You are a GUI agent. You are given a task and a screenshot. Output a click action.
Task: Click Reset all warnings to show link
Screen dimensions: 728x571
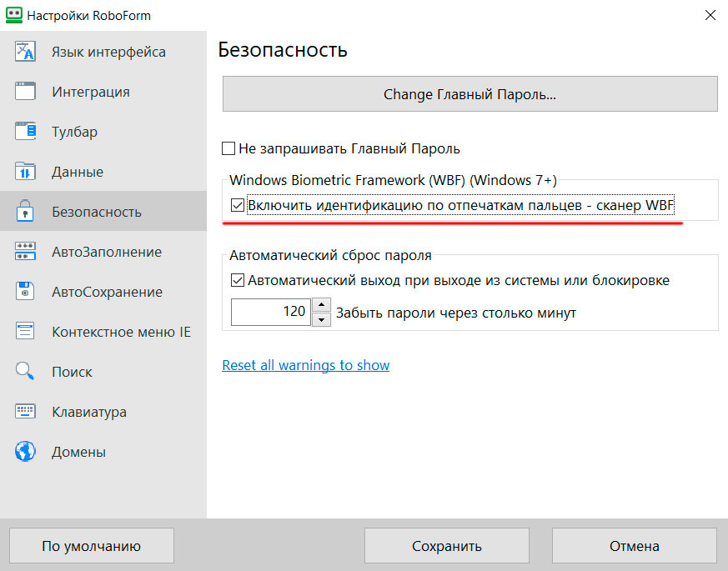pos(305,365)
